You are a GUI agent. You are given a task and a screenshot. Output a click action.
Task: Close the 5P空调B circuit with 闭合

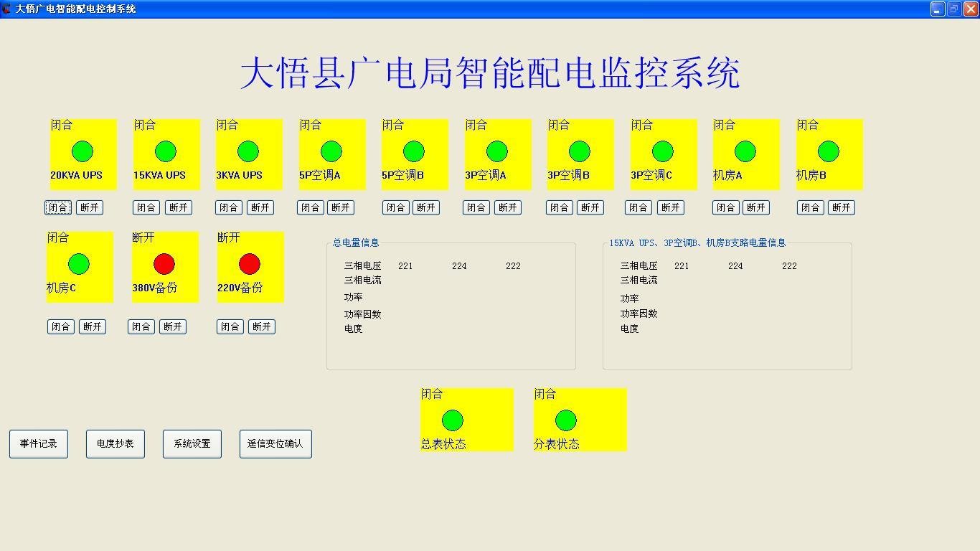395,207
